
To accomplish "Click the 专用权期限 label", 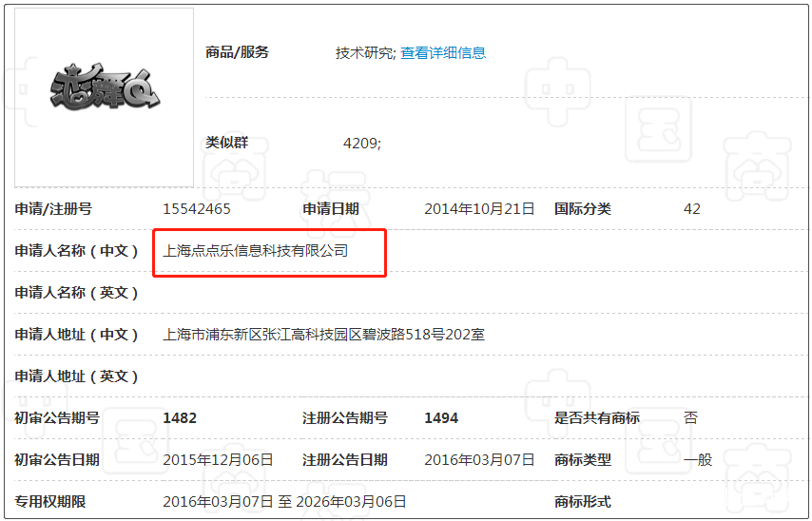I will (x=50, y=502).
